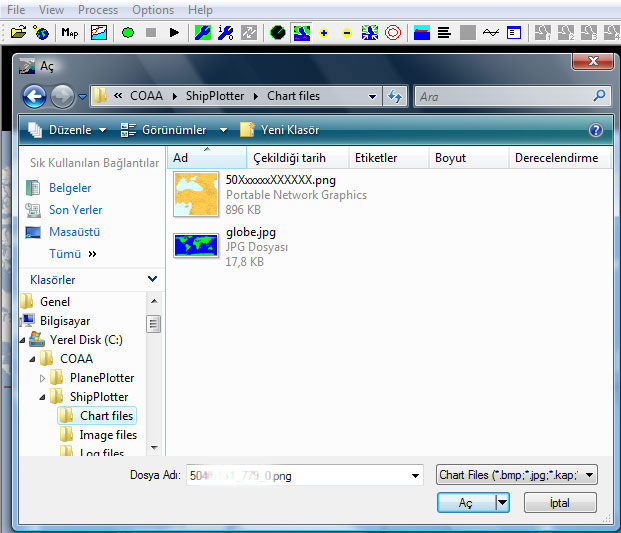
Task: Click the waveform signal icon
Action: click(x=491, y=32)
